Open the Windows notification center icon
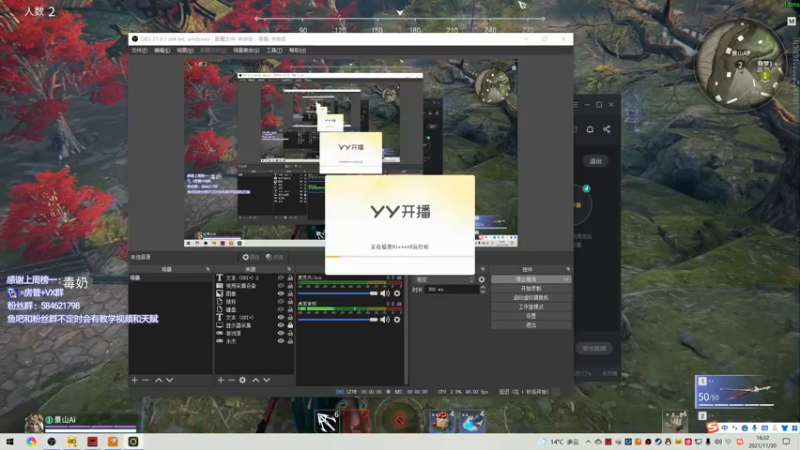 787,442
